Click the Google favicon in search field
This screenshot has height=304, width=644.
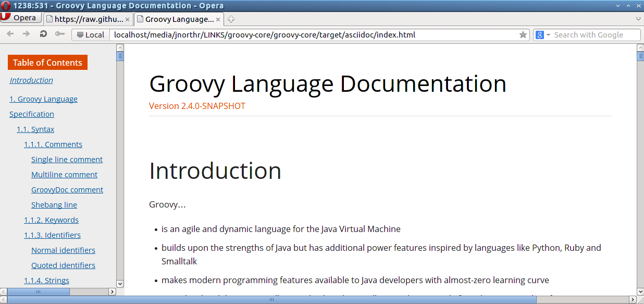coord(539,34)
